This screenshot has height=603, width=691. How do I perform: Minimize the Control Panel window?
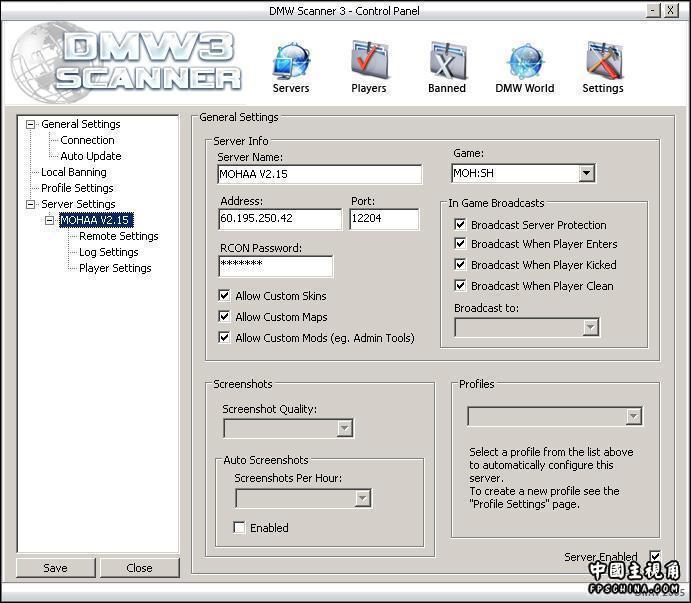653,11
